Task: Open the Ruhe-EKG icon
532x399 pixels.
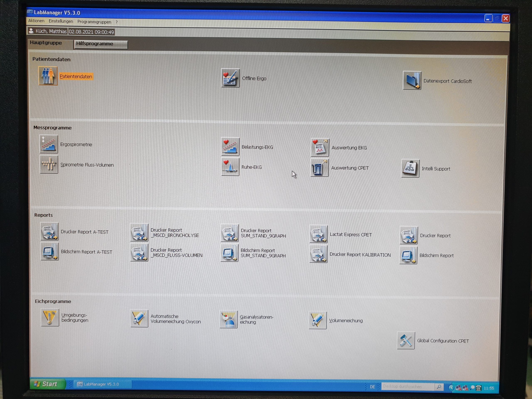Action: pos(230,167)
